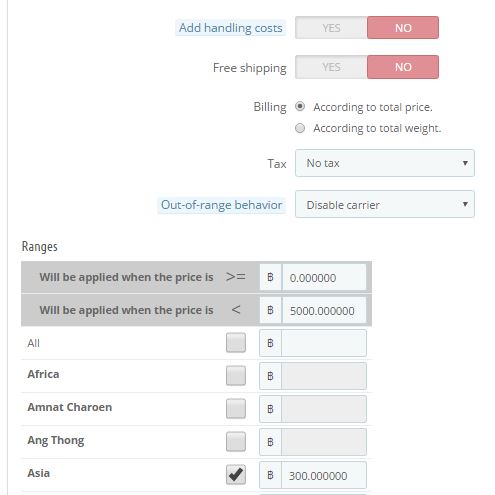Click the All zones price field
495x495 pixels.
point(324,343)
